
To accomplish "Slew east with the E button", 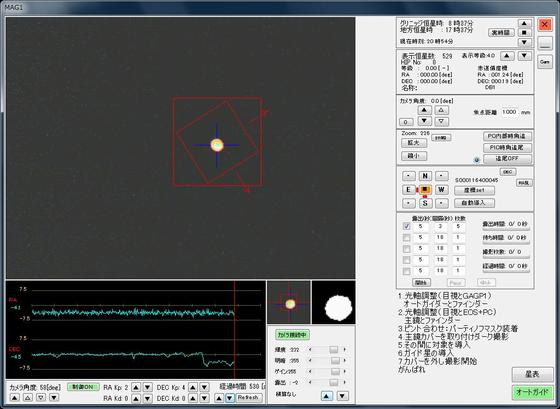I will pos(409,189).
